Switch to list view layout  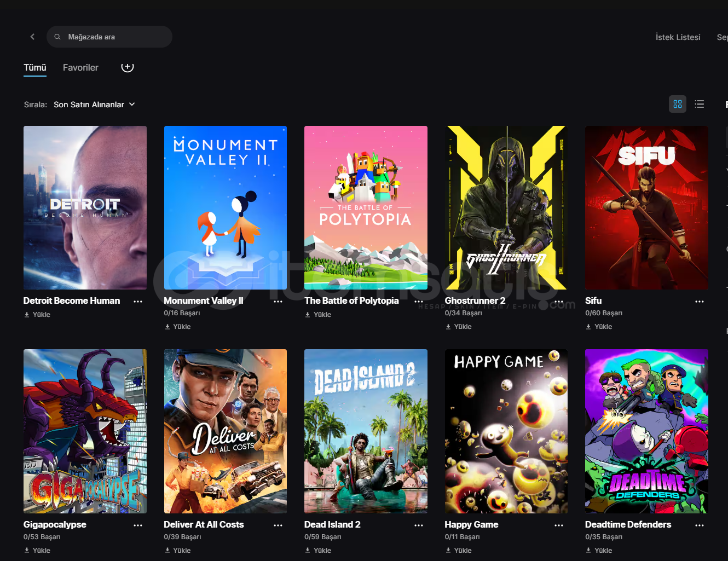click(x=700, y=104)
